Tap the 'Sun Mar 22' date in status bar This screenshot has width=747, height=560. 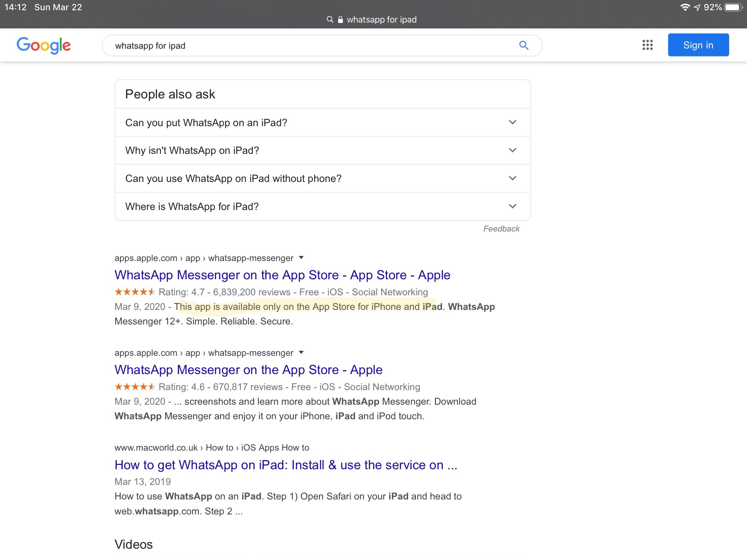pyautogui.click(x=58, y=7)
